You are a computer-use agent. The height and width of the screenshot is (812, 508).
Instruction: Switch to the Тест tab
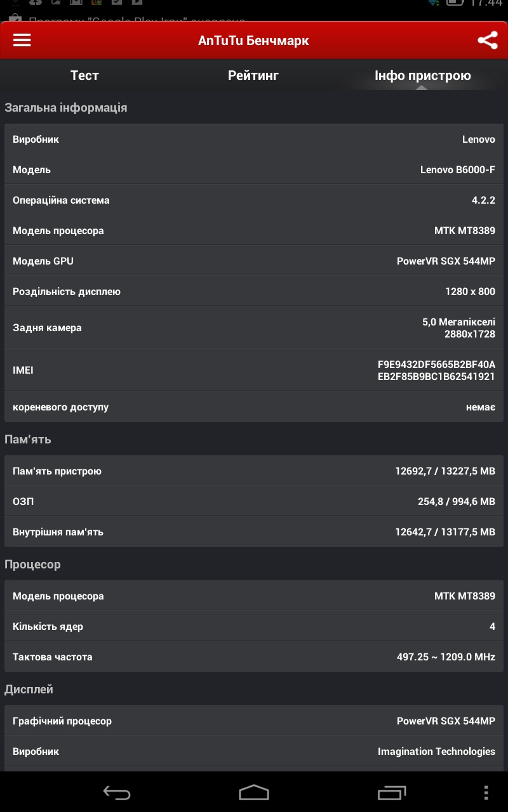[84, 75]
